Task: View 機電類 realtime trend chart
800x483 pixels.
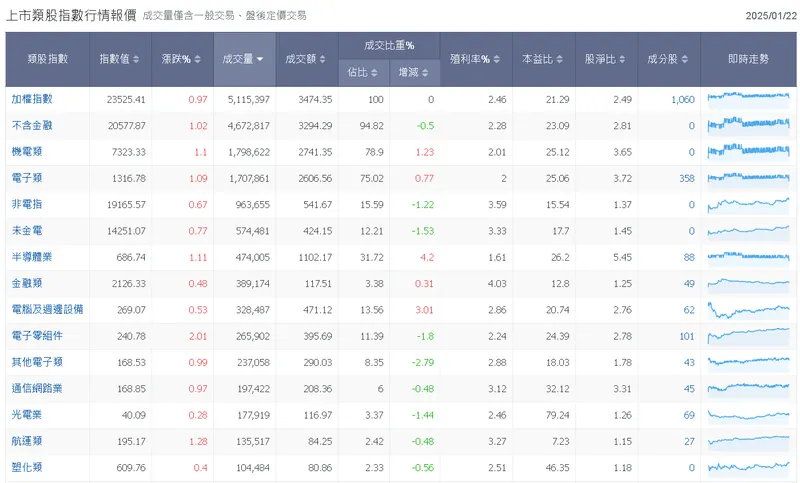Action: pyautogui.click(x=748, y=152)
